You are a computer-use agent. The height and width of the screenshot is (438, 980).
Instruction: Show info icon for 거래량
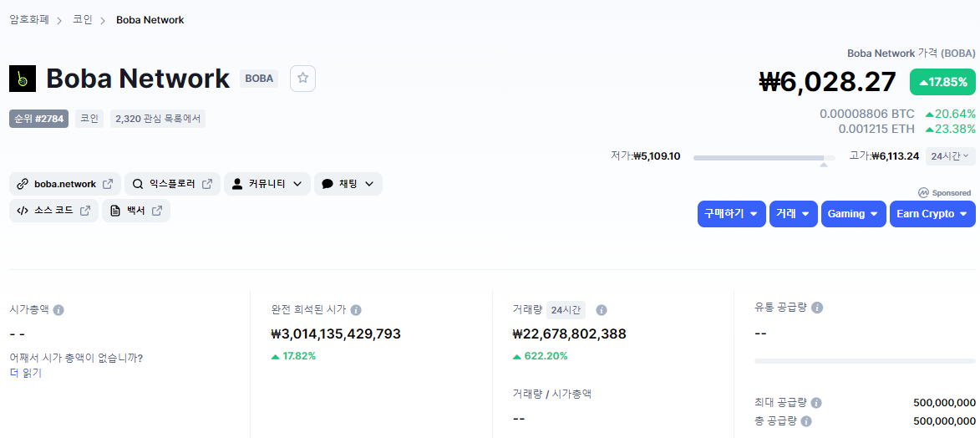click(x=602, y=310)
